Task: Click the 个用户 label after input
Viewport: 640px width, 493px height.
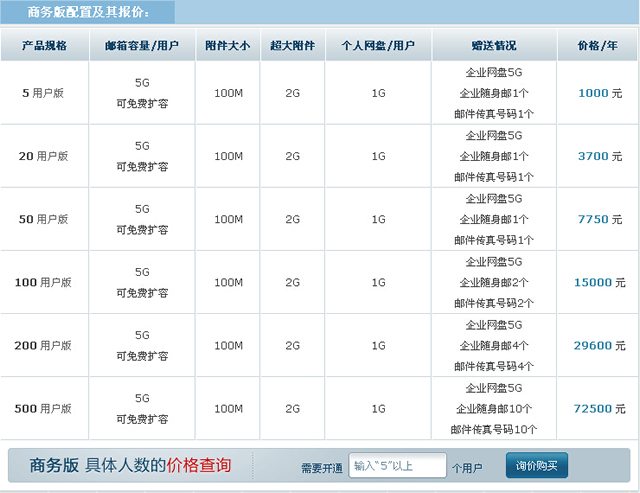Action: 467,468
